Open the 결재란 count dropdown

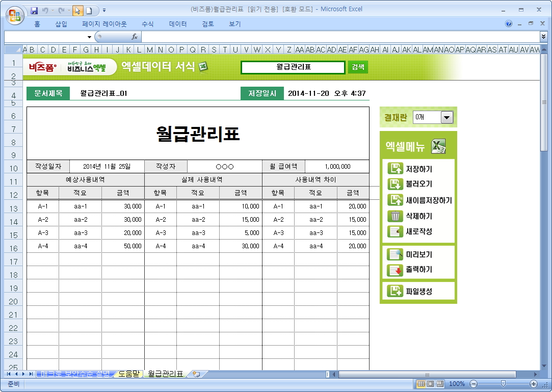446,117
